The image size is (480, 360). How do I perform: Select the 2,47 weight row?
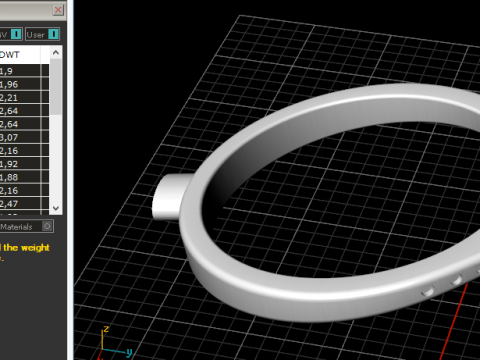[24, 204]
